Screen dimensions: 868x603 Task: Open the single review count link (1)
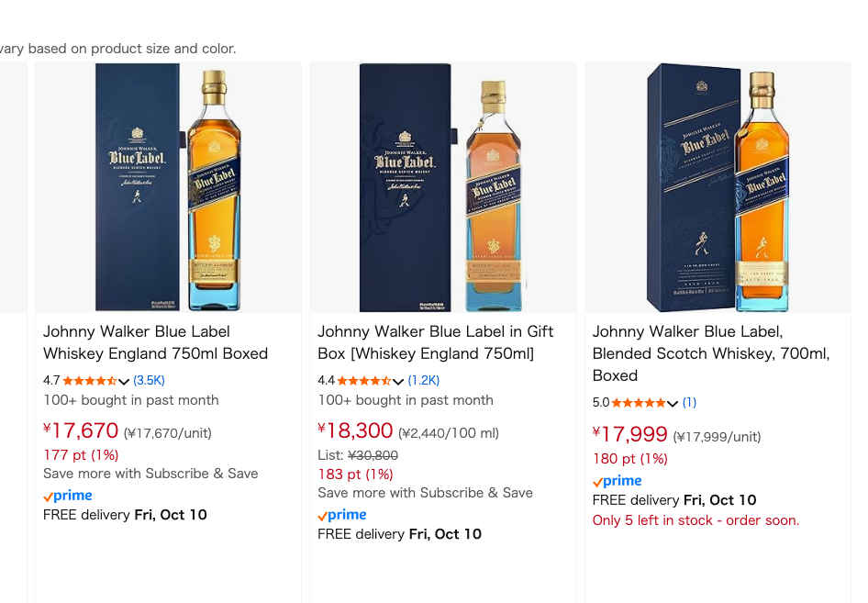pos(689,403)
